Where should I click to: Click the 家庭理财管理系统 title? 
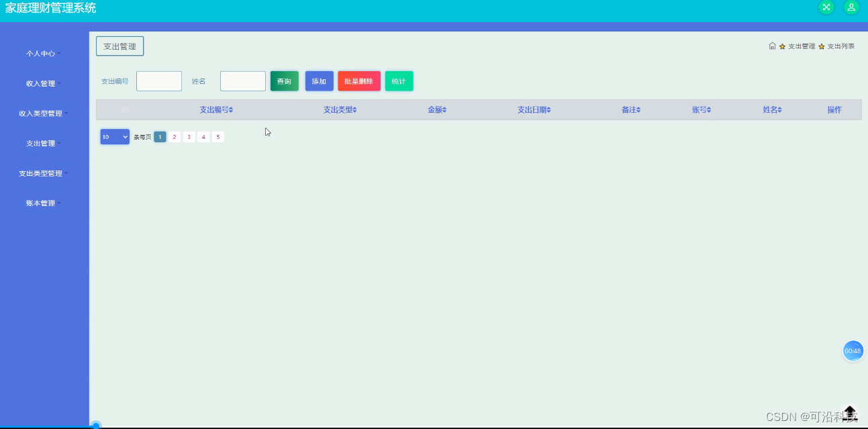(51, 8)
